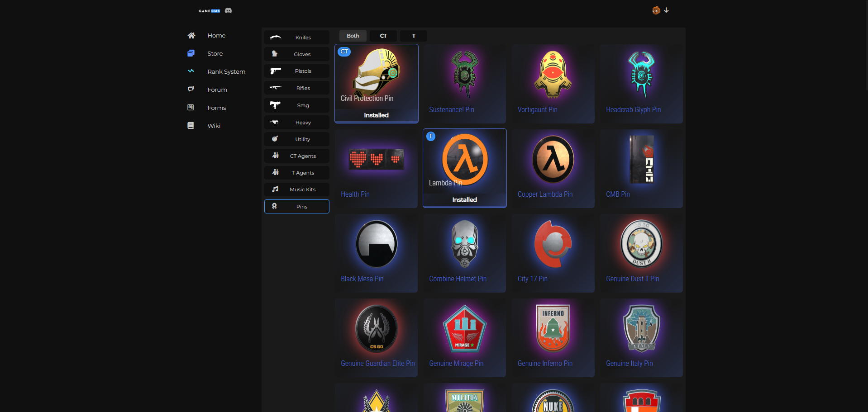Choose the Genuine Dust II Pin
This screenshot has height=412, width=868.
(x=642, y=253)
